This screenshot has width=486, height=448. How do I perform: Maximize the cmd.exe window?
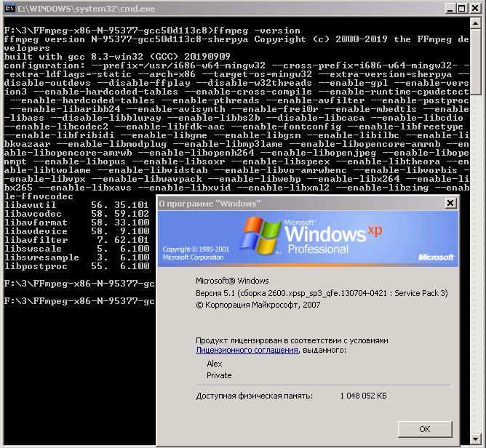pos(461,9)
